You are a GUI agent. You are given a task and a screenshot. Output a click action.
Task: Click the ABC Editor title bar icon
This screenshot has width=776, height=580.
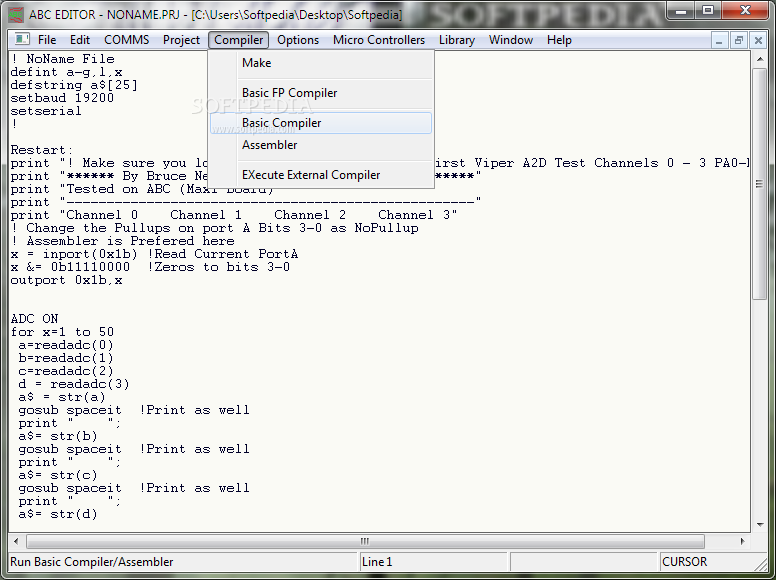pos(16,15)
